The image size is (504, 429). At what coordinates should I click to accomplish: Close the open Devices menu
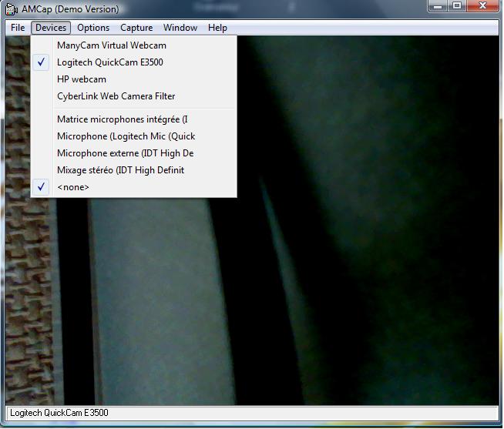click(51, 28)
